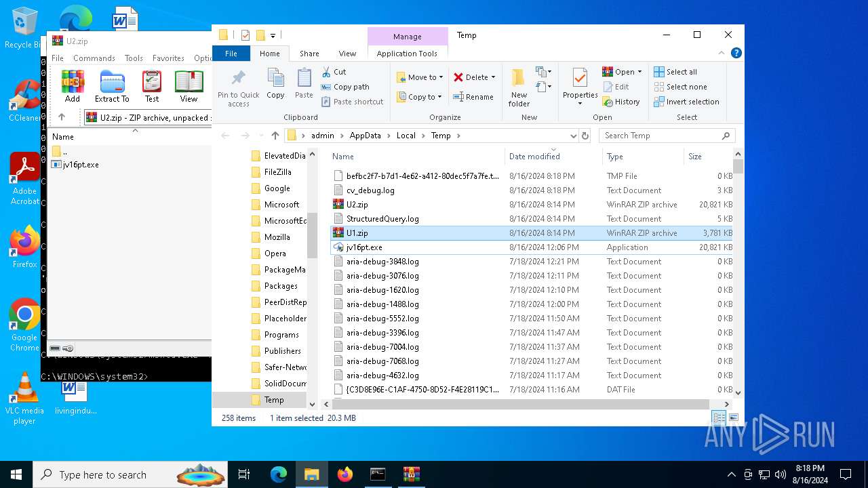Click WinRAR Test button
868x488 pixels.
(x=152, y=86)
